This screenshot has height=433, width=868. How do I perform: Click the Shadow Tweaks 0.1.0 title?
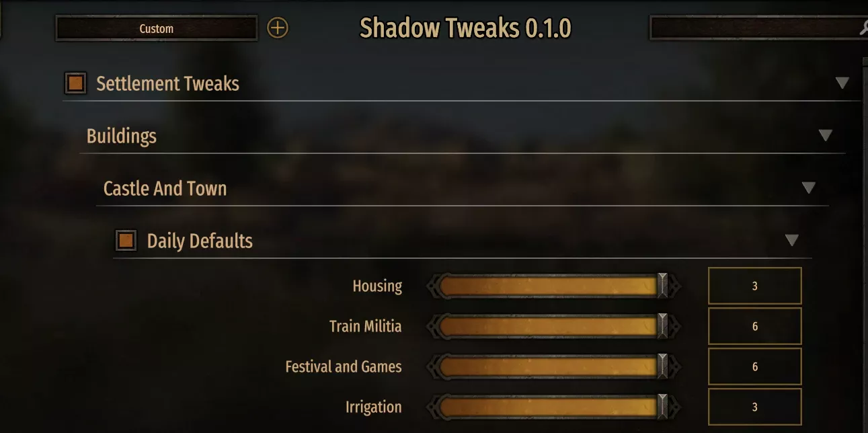coord(465,28)
